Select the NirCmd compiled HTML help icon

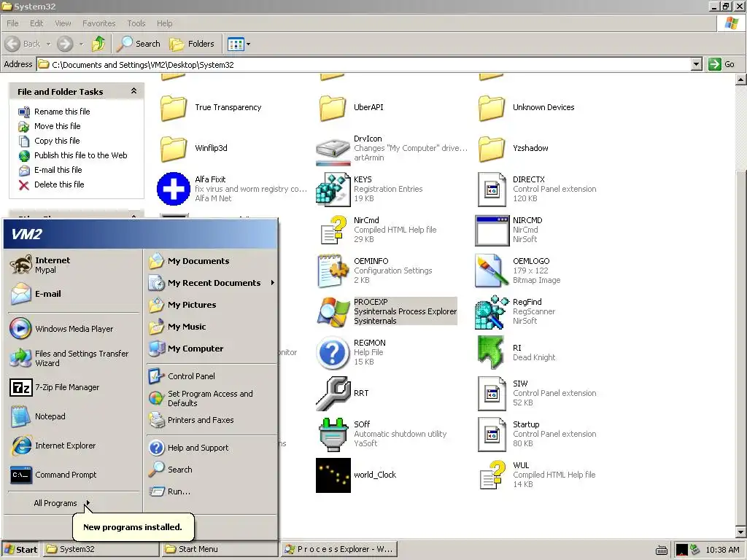333,230
